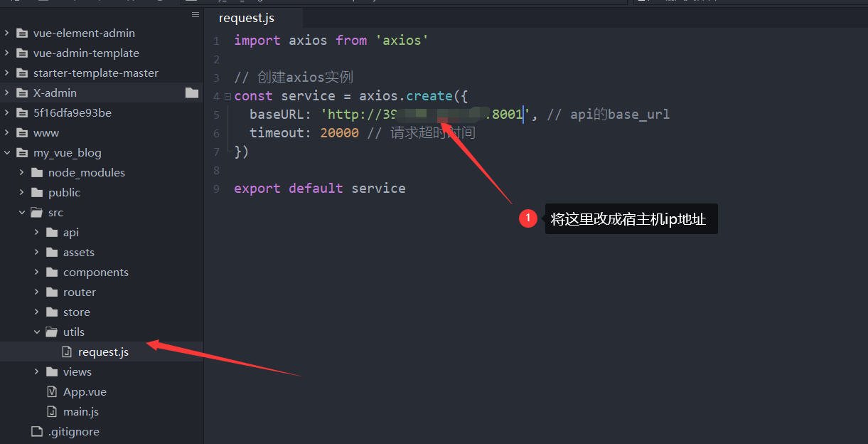The height and width of the screenshot is (444, 868).
Task: Expand the views folder
Action: [36, 371]
